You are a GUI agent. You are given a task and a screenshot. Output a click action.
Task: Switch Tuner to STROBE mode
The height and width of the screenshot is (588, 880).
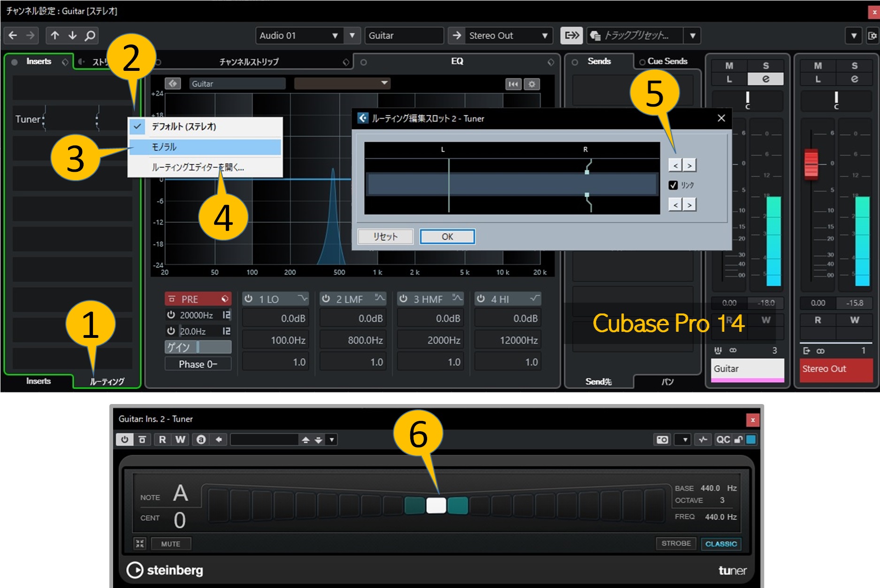(x=676, y=543)
